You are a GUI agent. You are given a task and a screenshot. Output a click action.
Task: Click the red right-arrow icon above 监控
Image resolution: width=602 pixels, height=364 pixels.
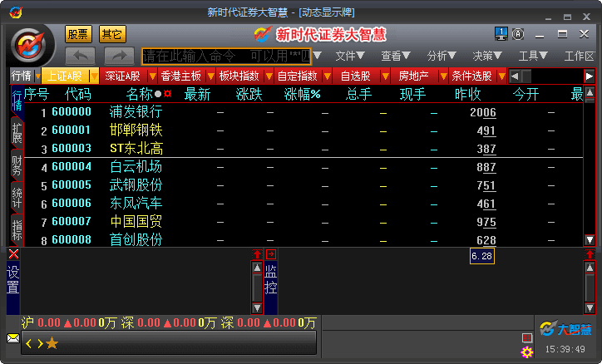click(x=271, y=254)
